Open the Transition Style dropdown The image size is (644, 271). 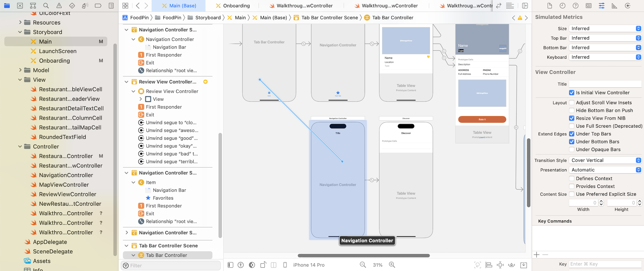pos(605,160)
